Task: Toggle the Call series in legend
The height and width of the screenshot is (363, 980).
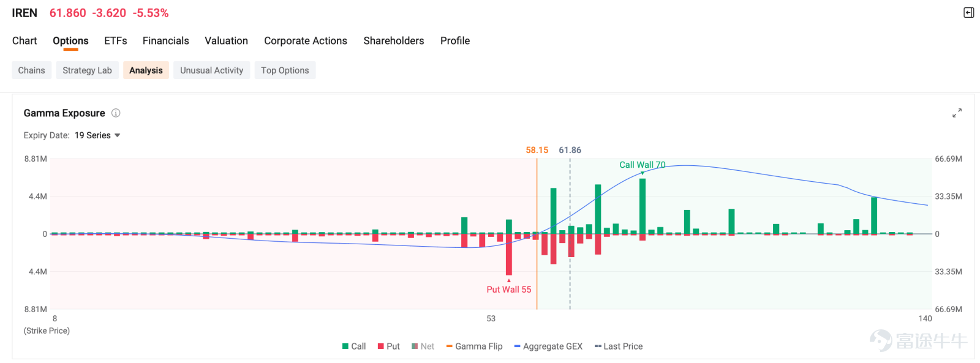Action: pyautogui.click(x=354, y=346)
